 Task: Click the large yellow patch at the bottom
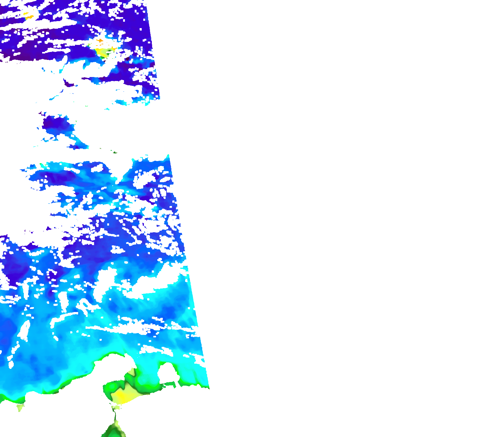123,396
